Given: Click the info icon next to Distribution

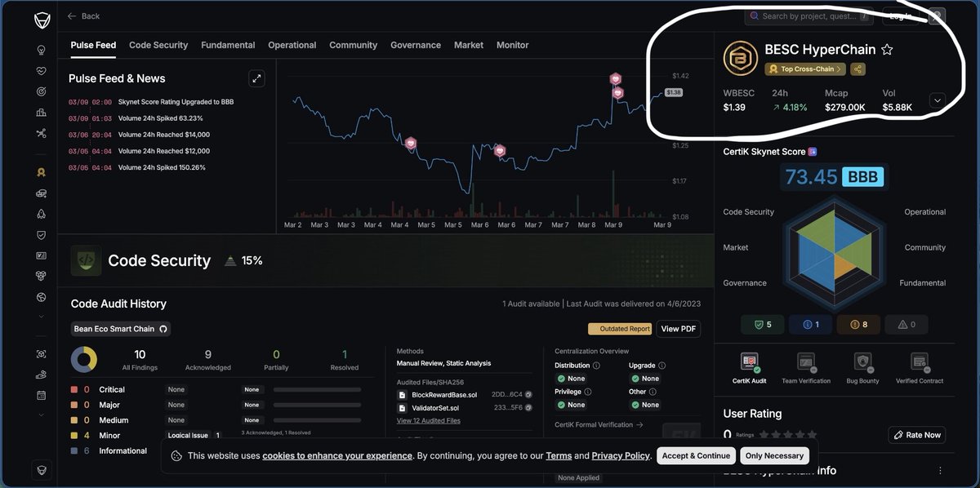Looking at the screenshot, I should click(x=596, y=366).
